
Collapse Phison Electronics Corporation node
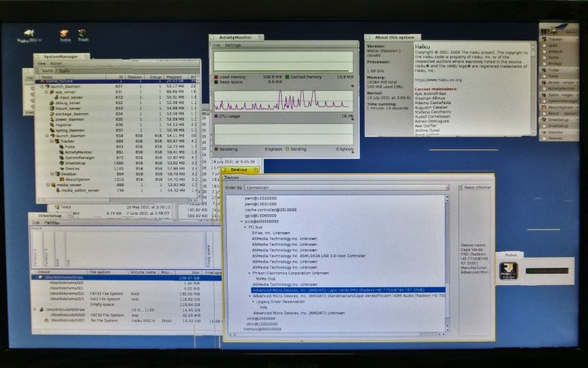pyautogui.click(x=249, y=274)
